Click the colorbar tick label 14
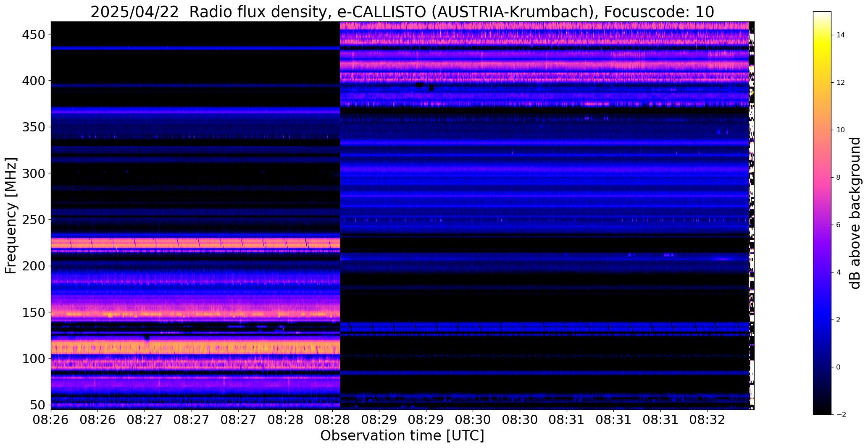Screen dimensions: 868x448 click(x=841, y=35)
